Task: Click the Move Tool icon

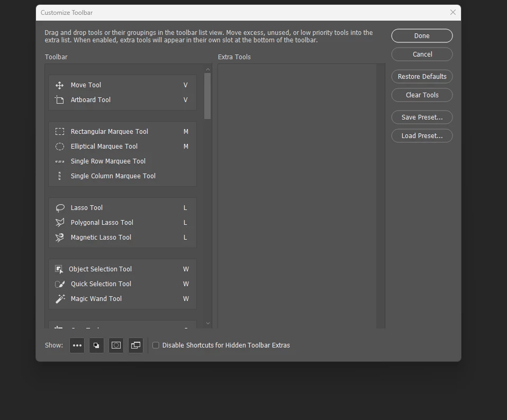Action: pyautogui.click(x=59, y=85)
